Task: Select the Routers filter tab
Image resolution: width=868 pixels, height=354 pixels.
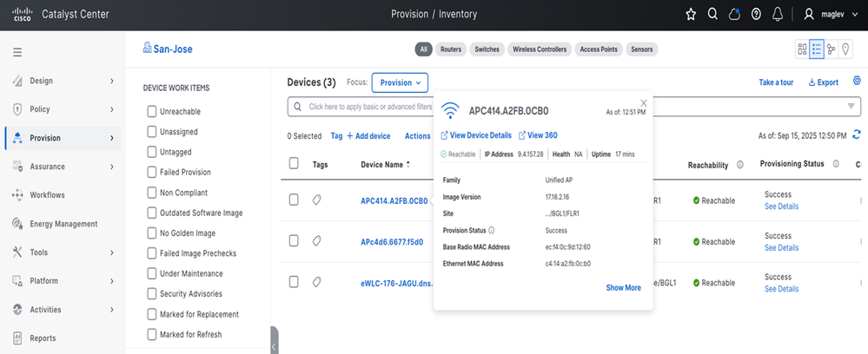Action: 451,49
